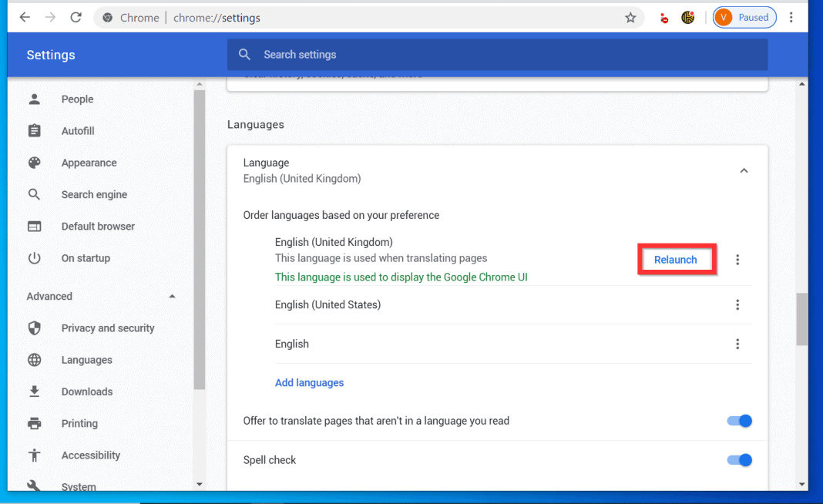Collapse the Advanced section

[172, 296]
